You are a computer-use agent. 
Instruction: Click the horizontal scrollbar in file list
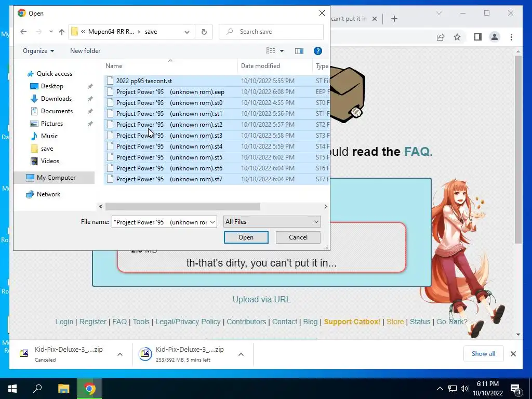pyautogui.click(x=182, y=206)
